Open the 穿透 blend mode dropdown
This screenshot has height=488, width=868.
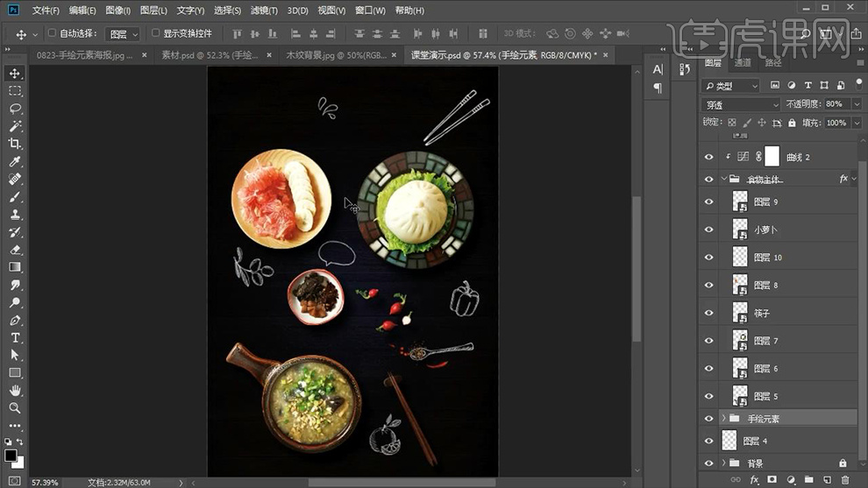(741, 104)
